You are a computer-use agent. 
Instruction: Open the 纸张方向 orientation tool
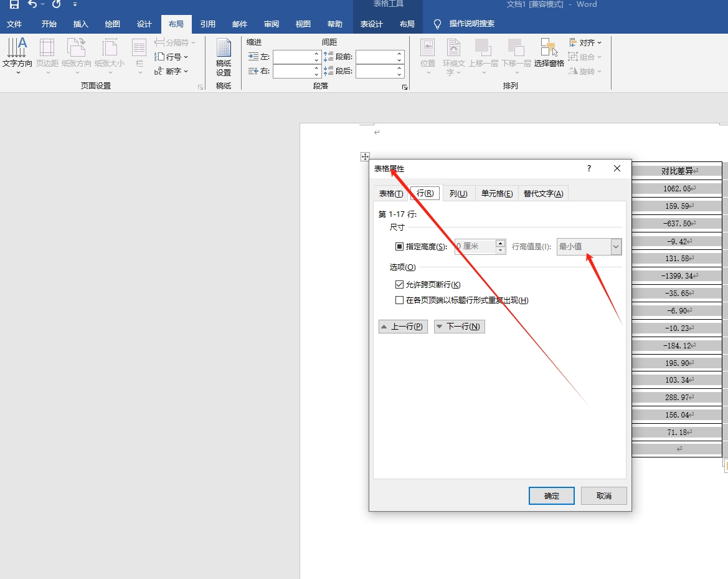tap(77, 55)
